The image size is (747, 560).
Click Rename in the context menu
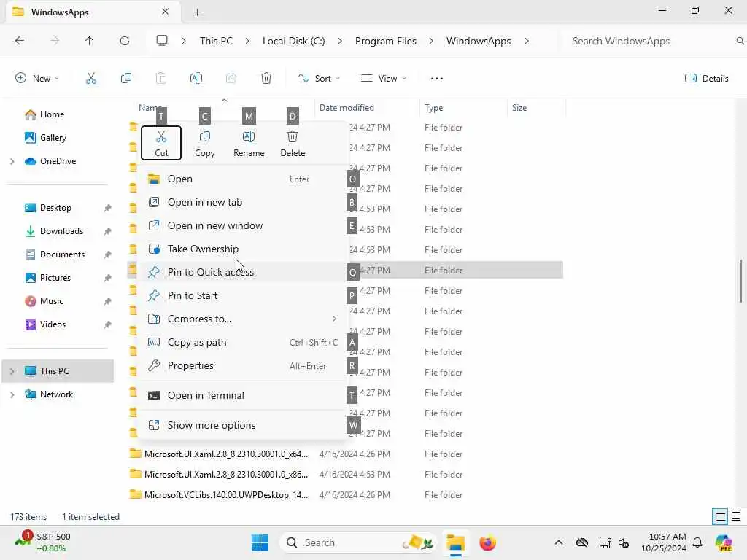pyautogui.click(x=249, y=143)
